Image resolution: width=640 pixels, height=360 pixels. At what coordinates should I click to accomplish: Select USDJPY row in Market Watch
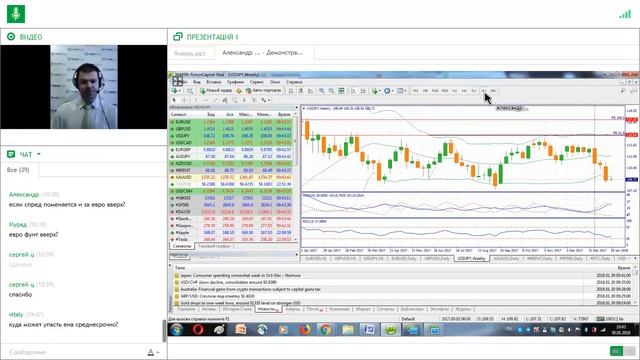(x=231, y=136)
